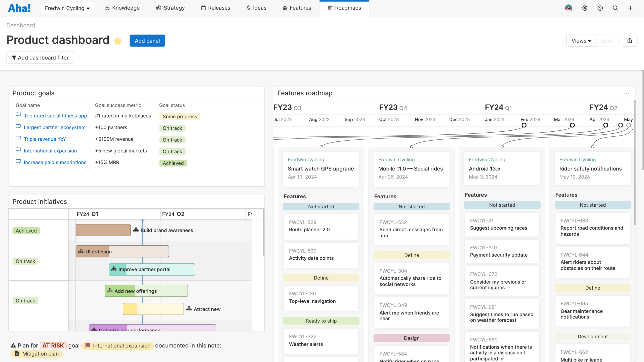Open the Releases menu
Screen dimensions: 644x362
[216, 8]
